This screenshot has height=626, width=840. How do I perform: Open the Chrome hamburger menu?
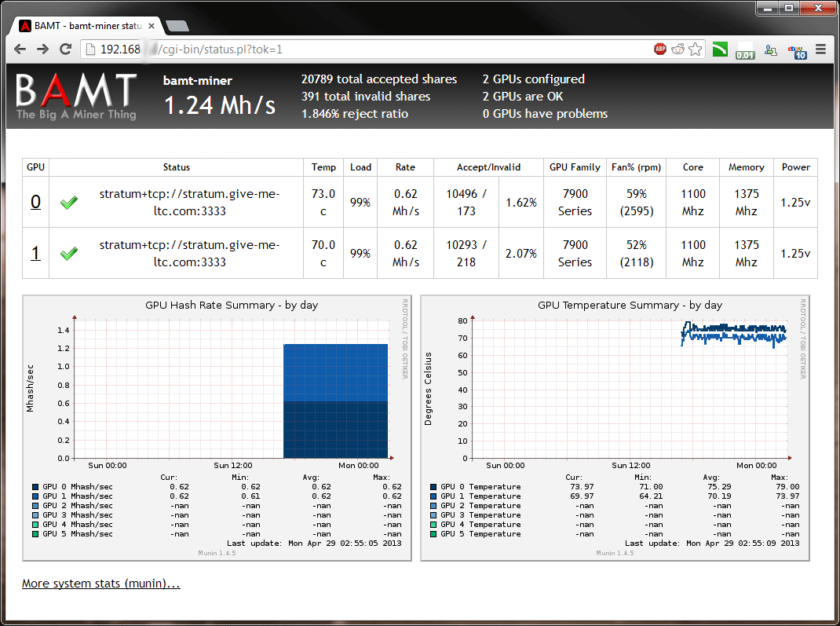821,49
